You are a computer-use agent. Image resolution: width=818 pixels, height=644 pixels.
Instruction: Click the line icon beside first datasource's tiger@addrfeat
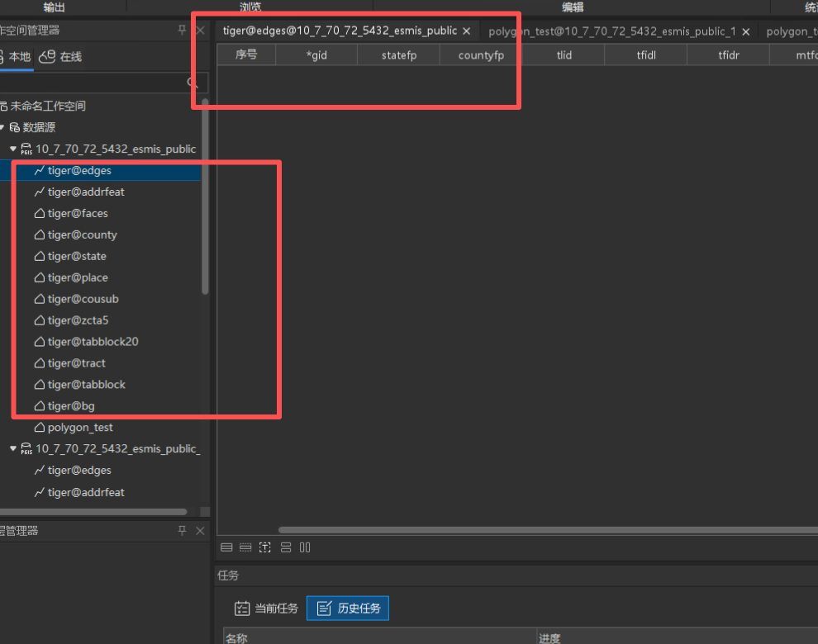(39, 192)
